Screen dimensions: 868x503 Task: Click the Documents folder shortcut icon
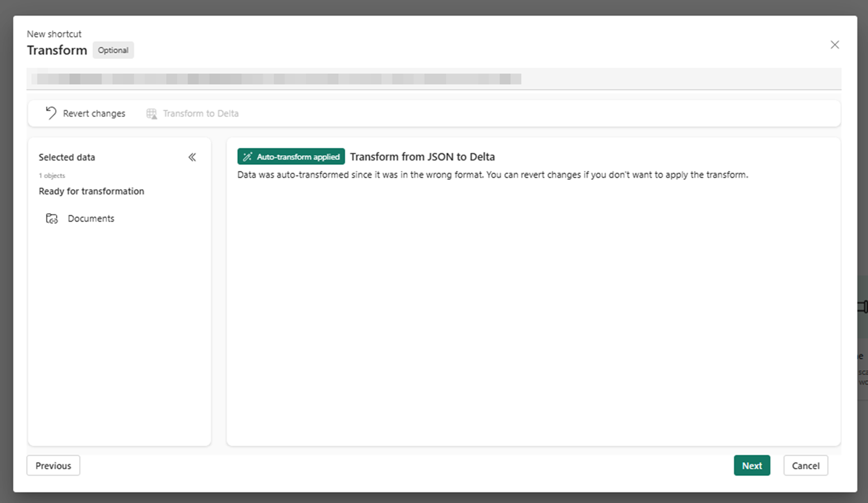[x=52, y=218]
